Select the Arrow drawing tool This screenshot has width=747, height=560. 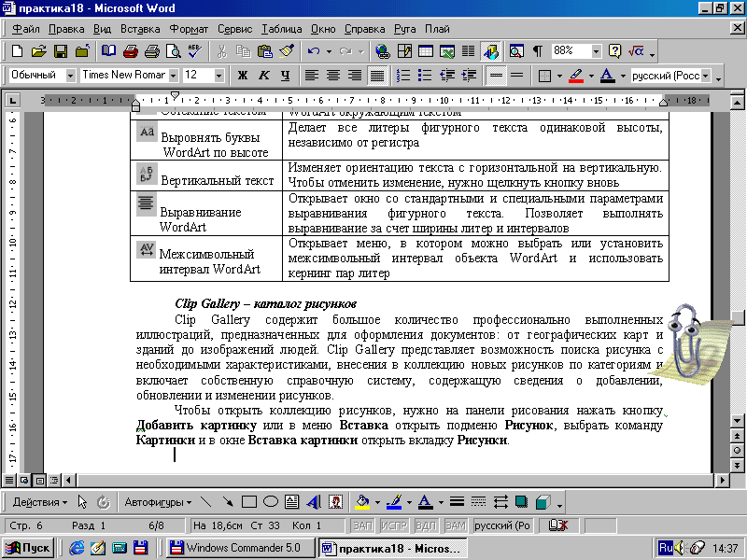(x=228, y=502)
